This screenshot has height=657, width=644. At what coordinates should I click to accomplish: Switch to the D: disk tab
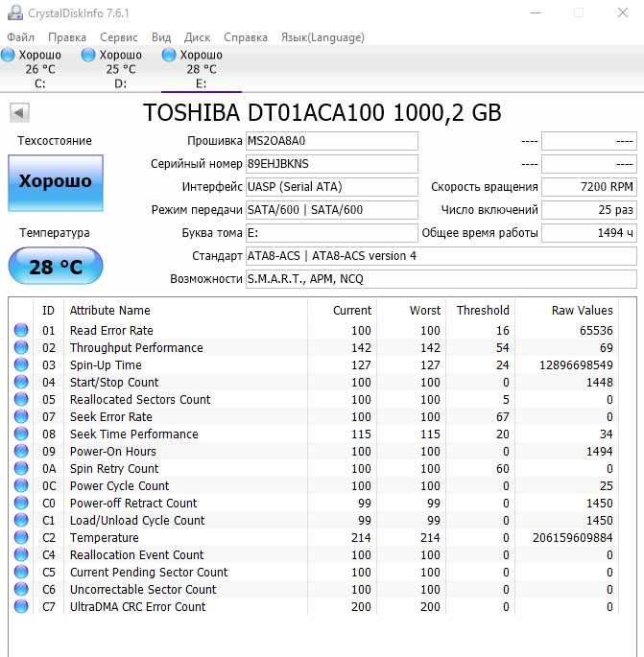(x=121, y=69)
